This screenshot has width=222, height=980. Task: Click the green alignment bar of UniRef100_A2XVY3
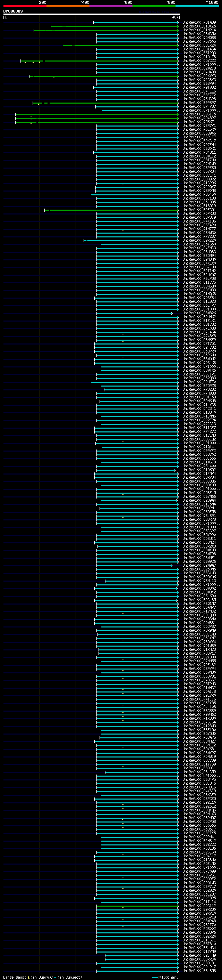click(104, 76)
